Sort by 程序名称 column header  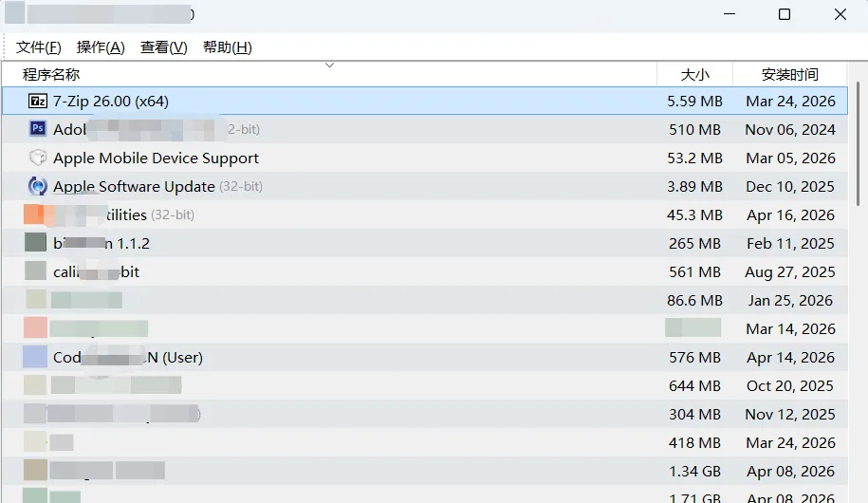pyautogui.click(x=329, y=74)
